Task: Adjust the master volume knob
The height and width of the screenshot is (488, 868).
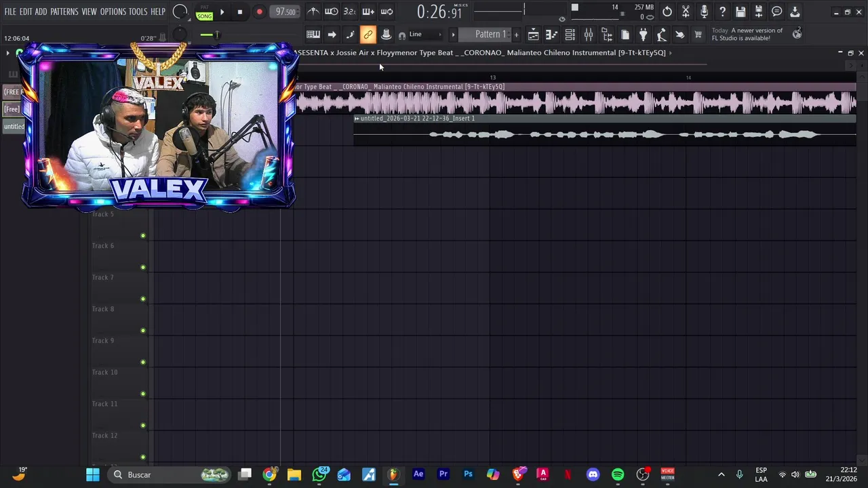Action: [180, 12]
